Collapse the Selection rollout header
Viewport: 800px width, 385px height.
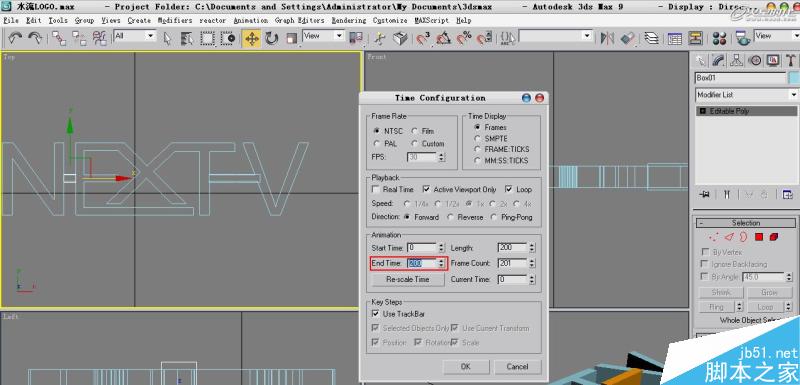coord(745,223)
